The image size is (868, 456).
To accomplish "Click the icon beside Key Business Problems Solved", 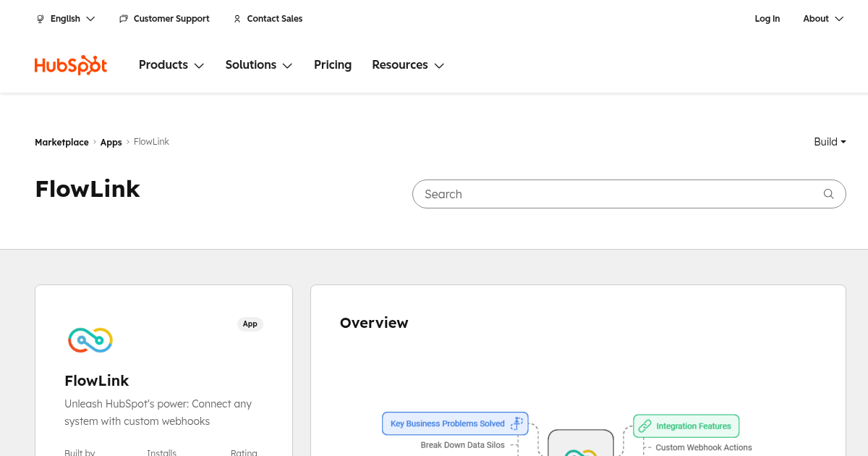I will pos(516,423).
